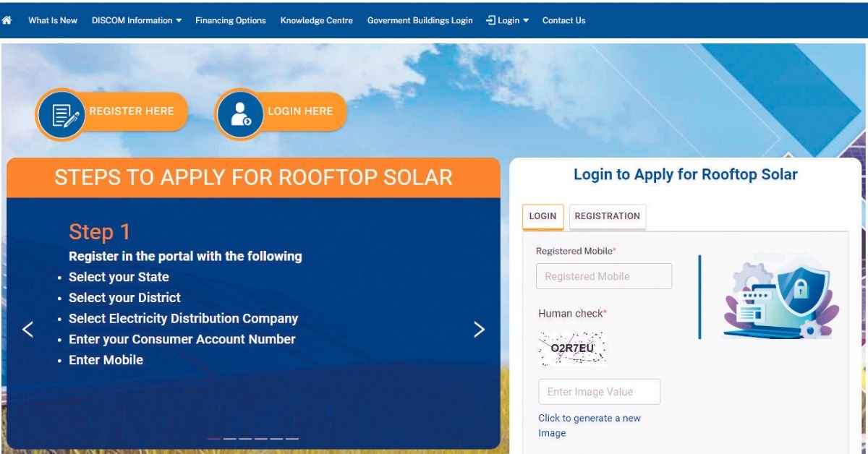Click the captcha image O2R7EU
This screenshot has width=868, height=454.
point(572,348)
